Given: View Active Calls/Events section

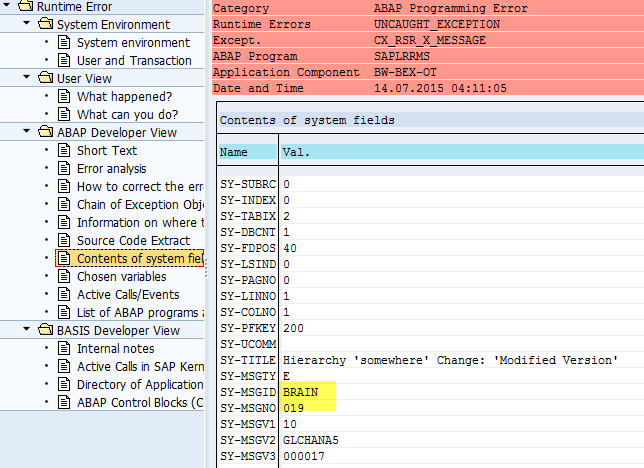Looking at the screenshot, I should (x=128, y=295).
